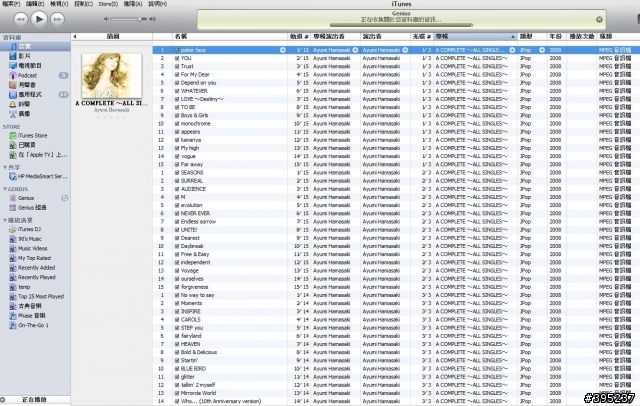The image size is (640, 406).
Task: Open the Controls menu (C)
Action: click(83, 4)
